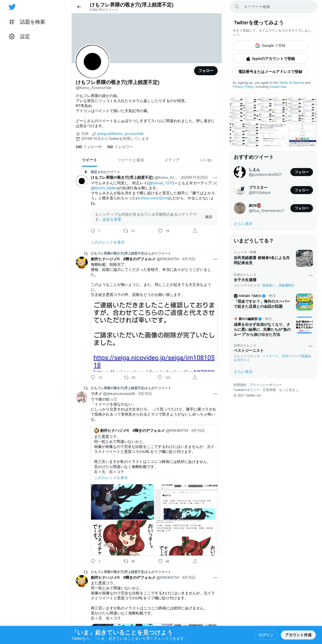Open @Serval_1337 mention link
The width and height of the screenshot is (322, 644).
[x=161, y=183]
